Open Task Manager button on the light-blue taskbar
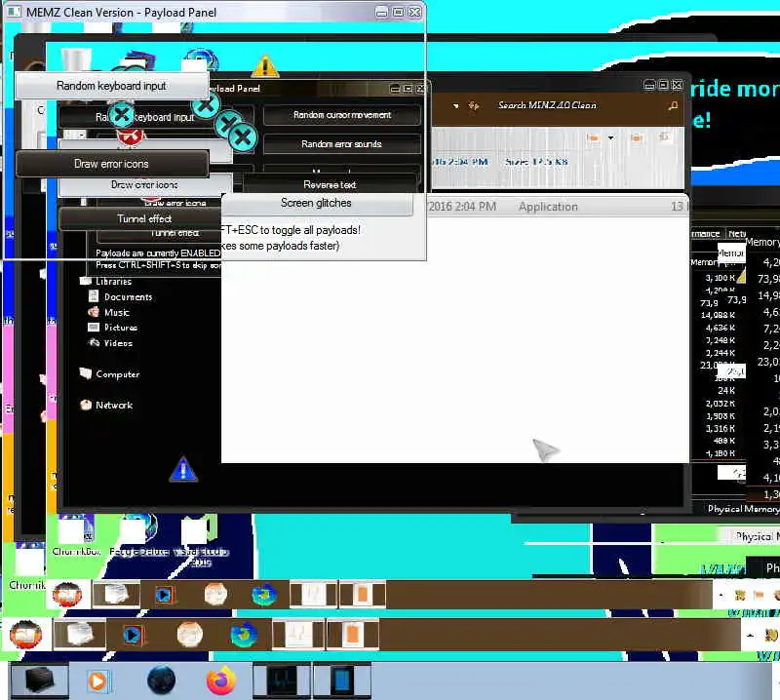 click(x=282, y=681)
